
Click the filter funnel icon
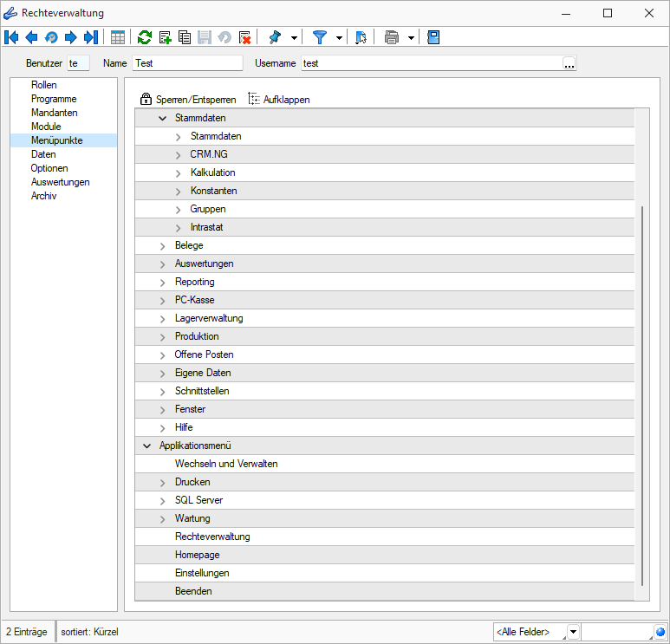click(320, 37)
